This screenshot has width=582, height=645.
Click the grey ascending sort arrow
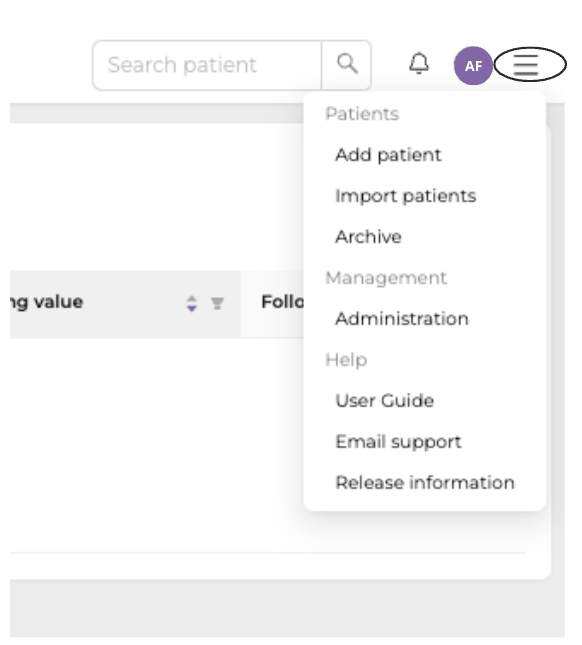point(192,299)
